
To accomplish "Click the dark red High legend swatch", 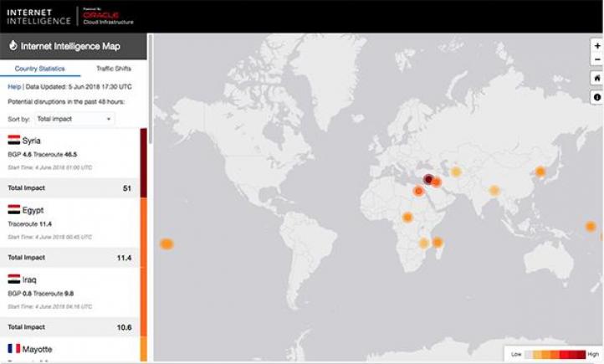I will point(579,355).
